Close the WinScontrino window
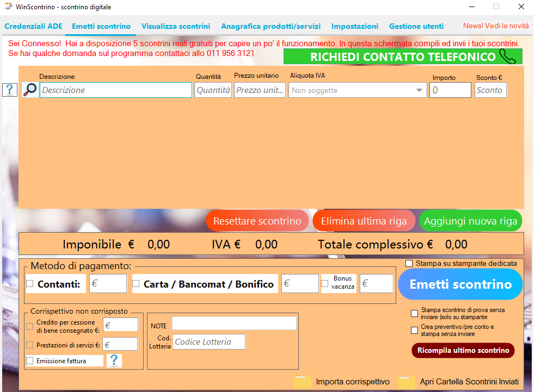The image size is (535, 392). pos(521,7)
